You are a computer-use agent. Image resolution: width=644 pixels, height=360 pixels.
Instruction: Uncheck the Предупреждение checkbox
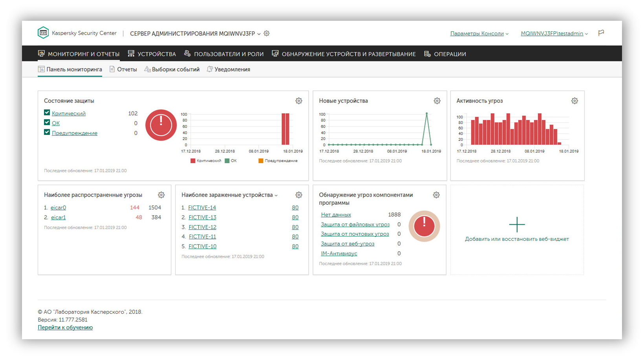[47, 132]
